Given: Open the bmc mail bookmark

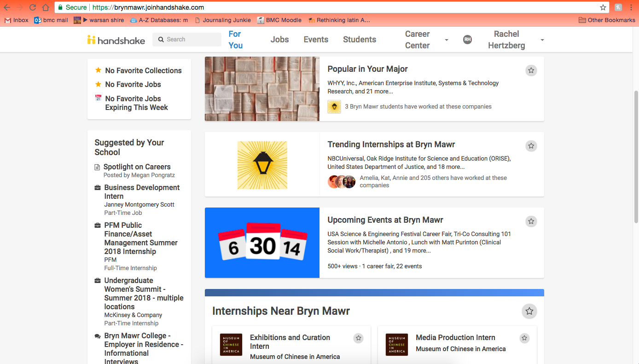Looking at the screenshot, I should (x=51, y=20).
